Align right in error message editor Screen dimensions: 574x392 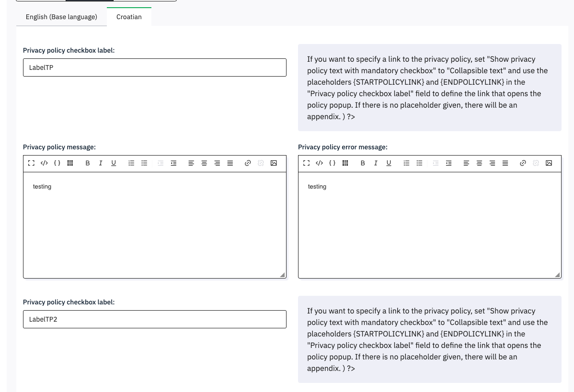[493, 163]
